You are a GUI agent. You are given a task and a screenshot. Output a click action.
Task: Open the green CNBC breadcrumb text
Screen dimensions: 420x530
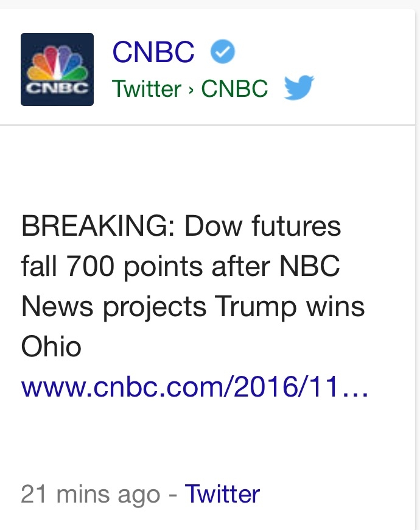click(x=234, y=88)
